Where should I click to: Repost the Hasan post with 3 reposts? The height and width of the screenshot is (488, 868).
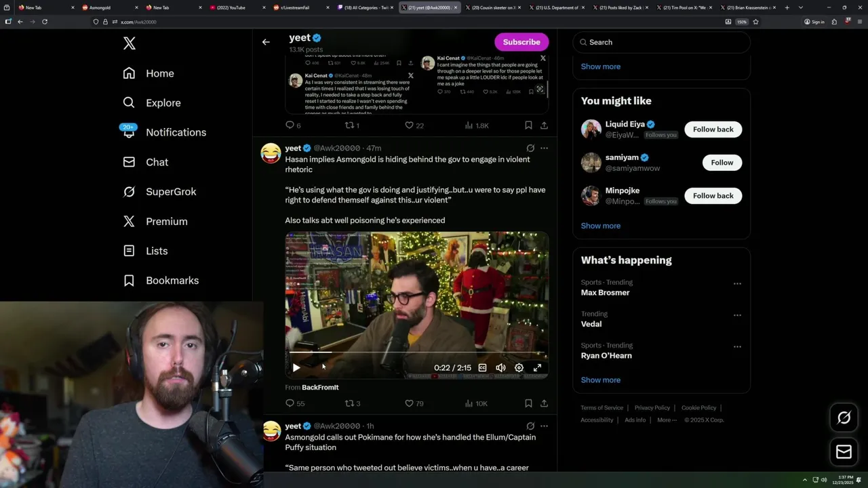[353, 403]
